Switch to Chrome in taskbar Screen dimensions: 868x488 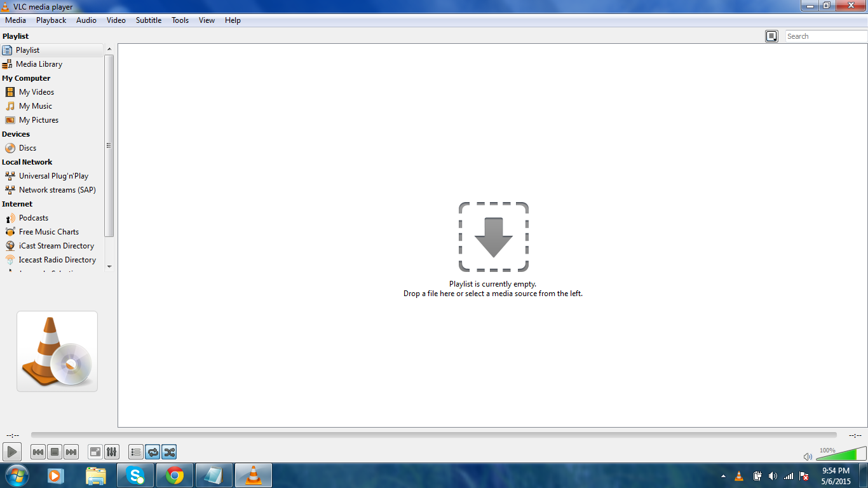click(175, 475)
